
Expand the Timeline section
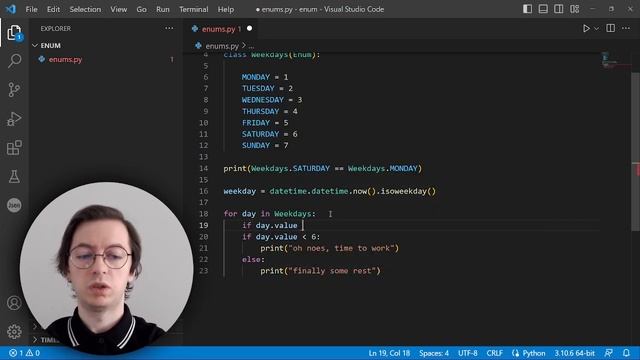(46, 340)
